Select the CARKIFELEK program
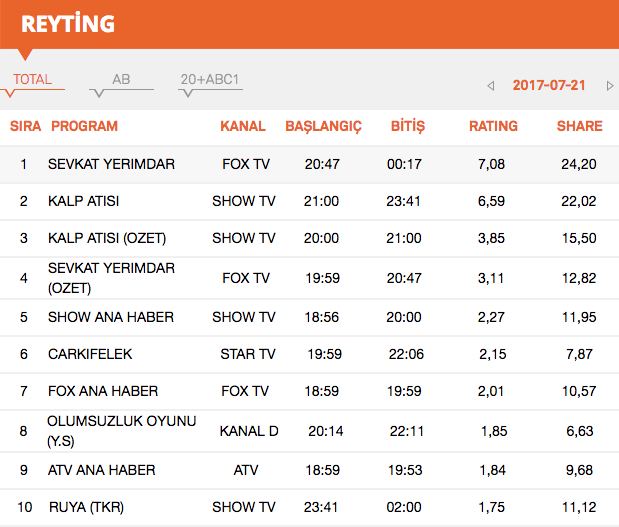This screenshot has height=527, width=619. coord(90,354)
